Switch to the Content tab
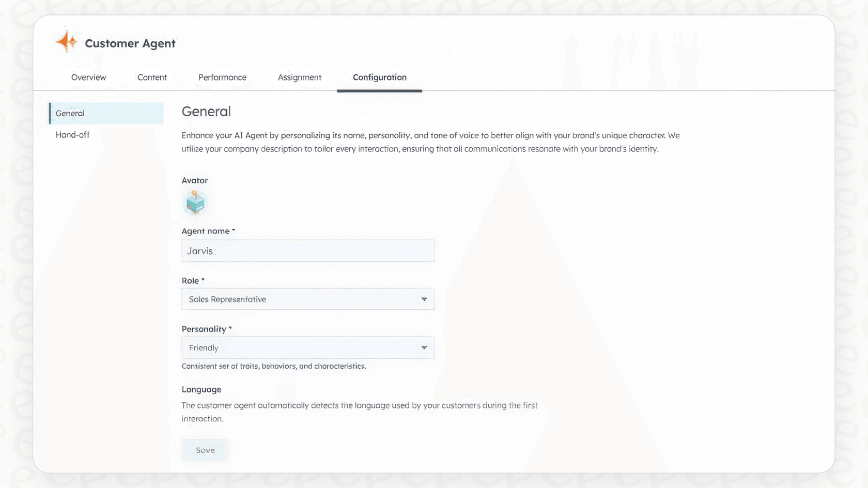Viewport: 868px width, 488px height. [x=152, y=77]
